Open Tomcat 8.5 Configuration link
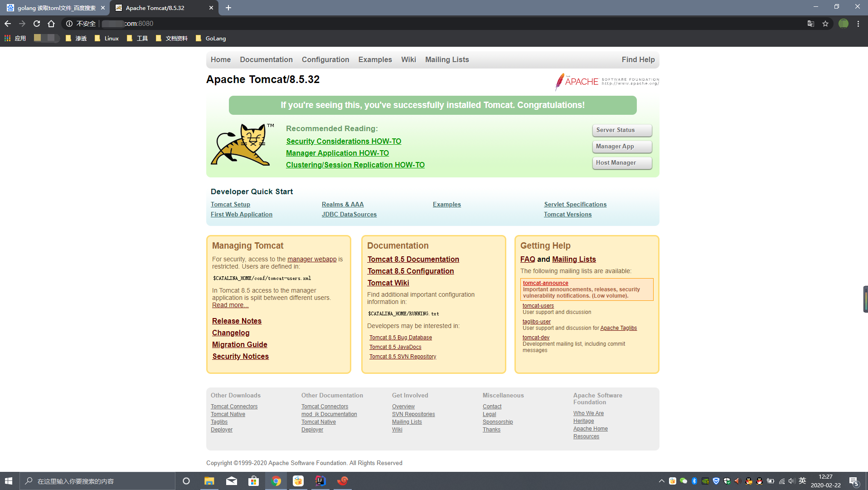This screenshot has width=868, height=490. coord(411,271)
